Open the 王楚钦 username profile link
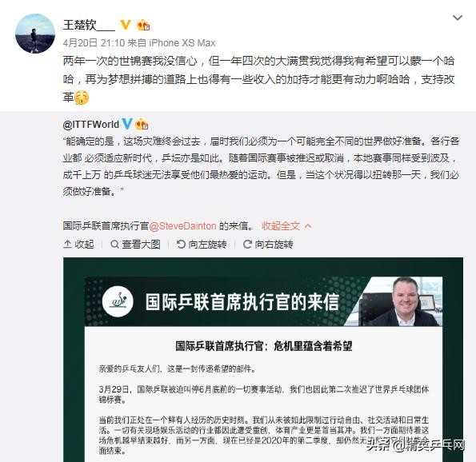 pos(89,25)
